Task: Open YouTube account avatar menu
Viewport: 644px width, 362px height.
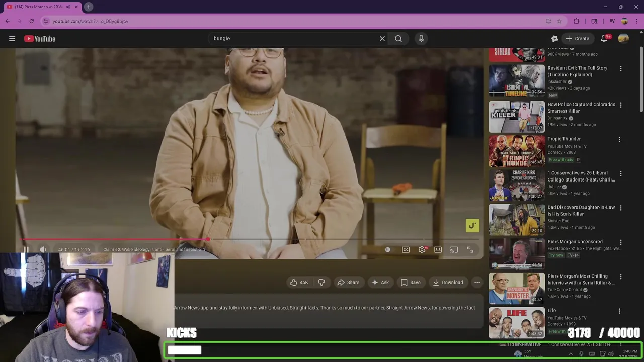Action: pyautogui.click(x=624, y=39)
